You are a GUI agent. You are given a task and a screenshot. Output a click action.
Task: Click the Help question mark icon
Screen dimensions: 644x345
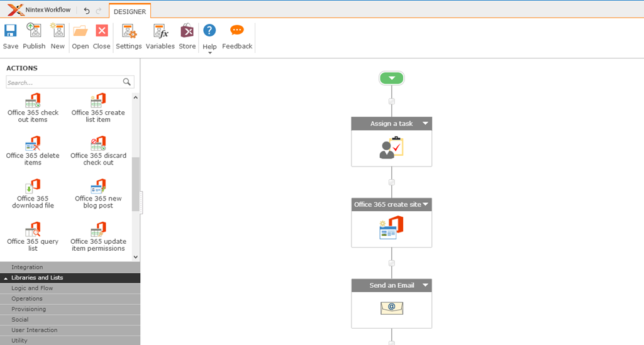click(209, 30)
